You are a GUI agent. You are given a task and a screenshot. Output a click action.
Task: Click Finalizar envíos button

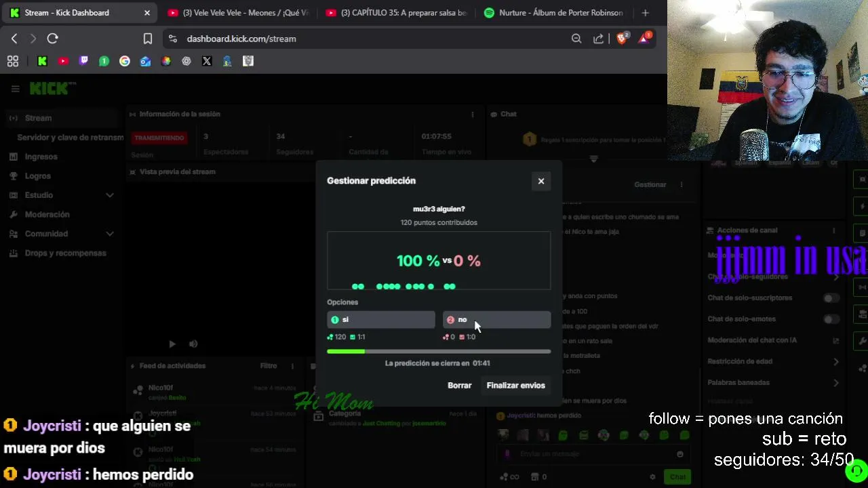coord(515,385)
